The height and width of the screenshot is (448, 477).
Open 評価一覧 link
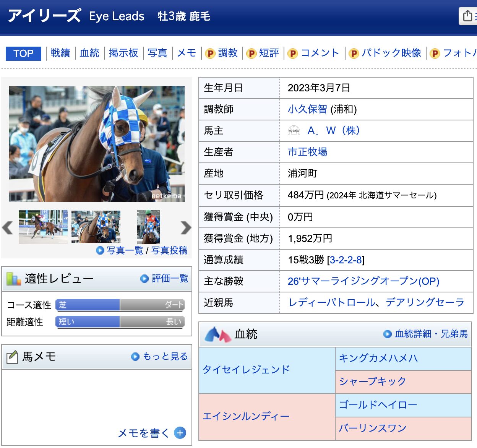point(170,278)
